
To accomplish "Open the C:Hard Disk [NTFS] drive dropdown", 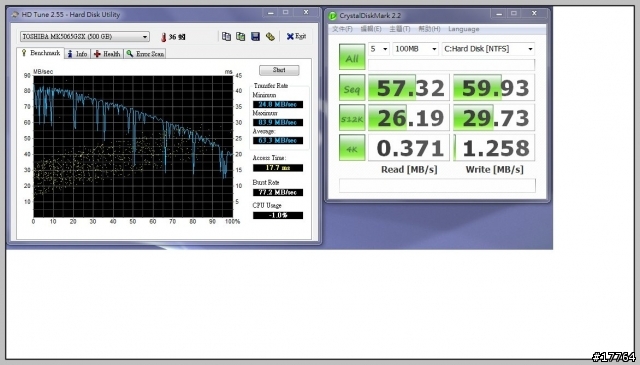I will coord(488,49).
